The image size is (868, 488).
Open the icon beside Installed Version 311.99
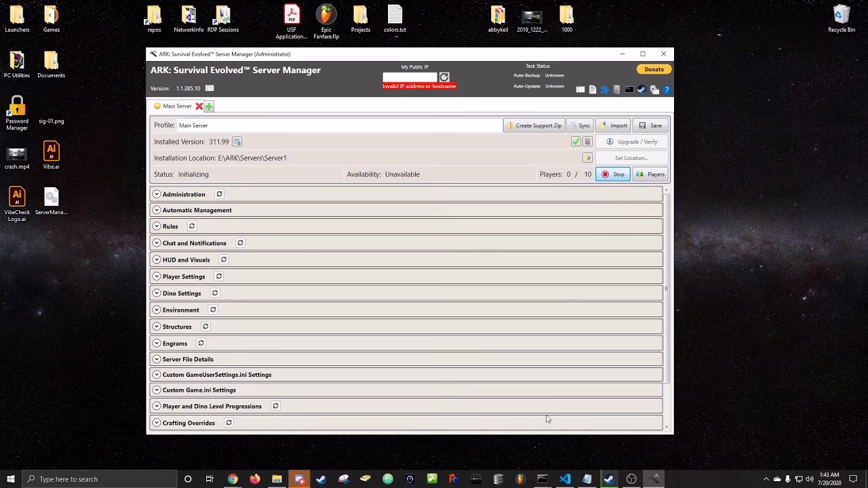pos(237,142)
